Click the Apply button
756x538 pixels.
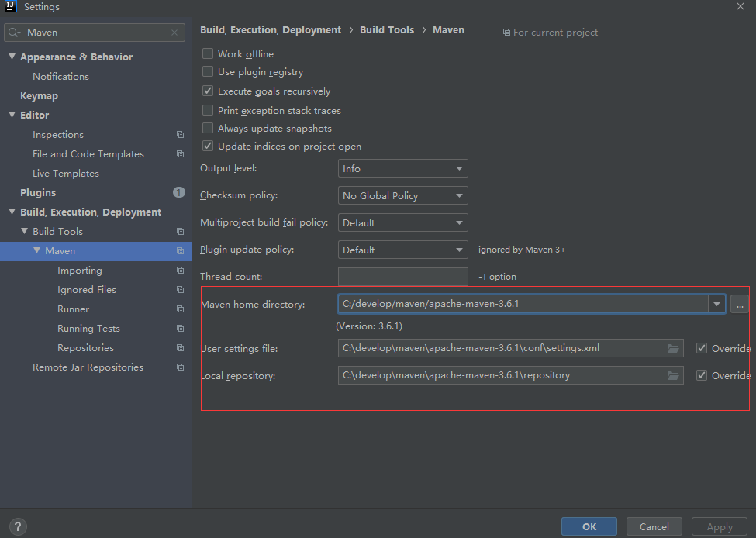720,526
